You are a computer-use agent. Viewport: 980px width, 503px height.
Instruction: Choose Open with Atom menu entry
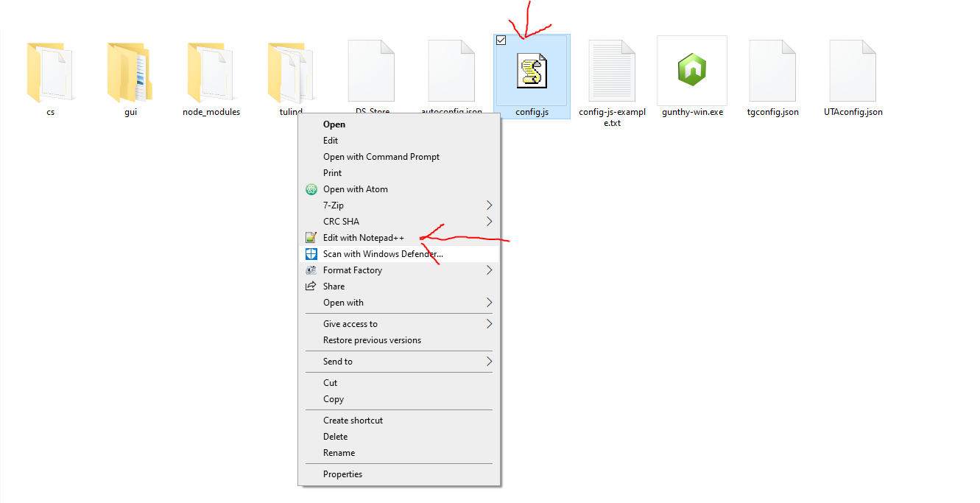[355, 189]
